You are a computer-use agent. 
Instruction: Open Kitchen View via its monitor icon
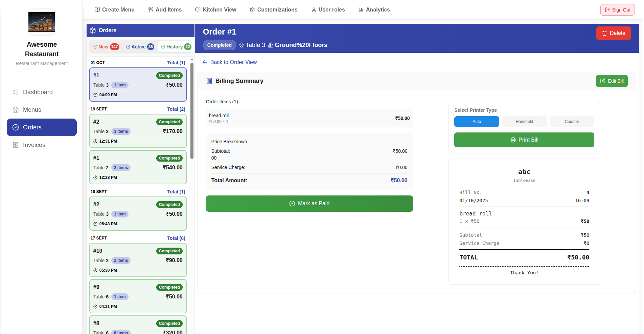coord(197,10)
